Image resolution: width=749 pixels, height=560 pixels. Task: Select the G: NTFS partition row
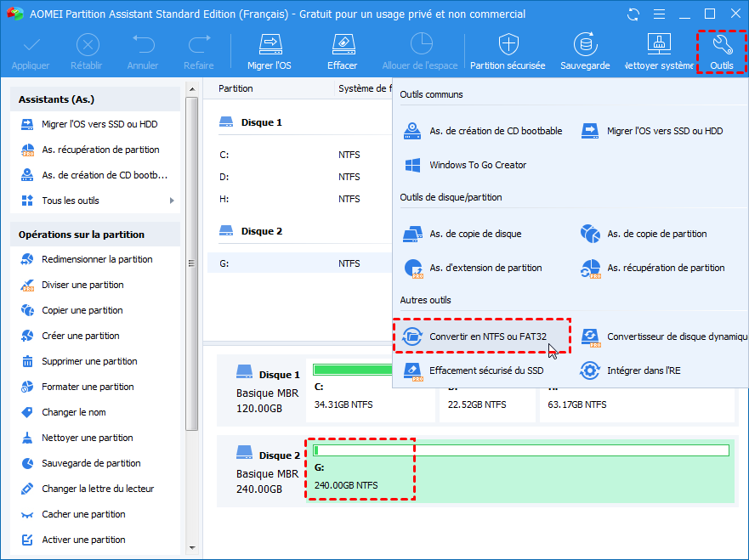pyautogui.click(x=300, y=263)
